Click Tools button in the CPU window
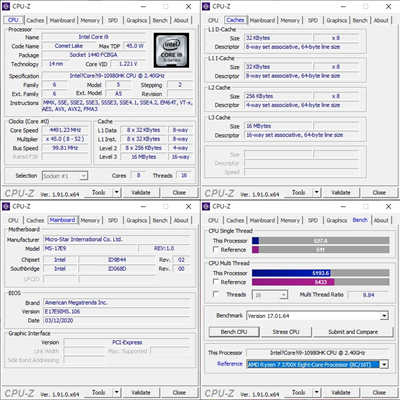 tap(99, 192)
